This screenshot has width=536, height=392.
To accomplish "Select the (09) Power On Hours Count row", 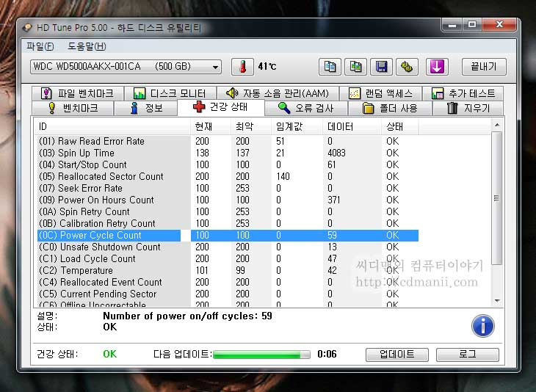I will tap(228, 200).
